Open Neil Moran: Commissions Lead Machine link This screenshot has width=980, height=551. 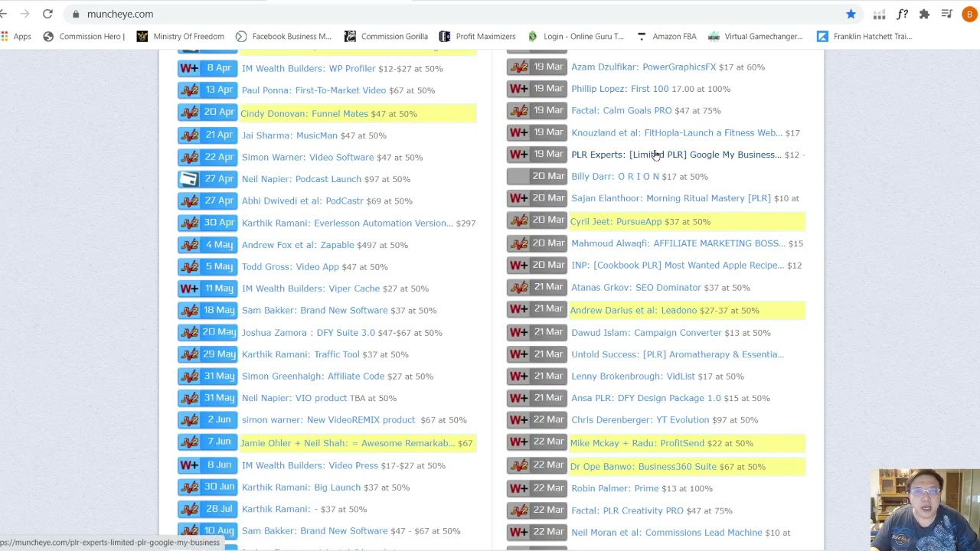[x=667, y=532]
